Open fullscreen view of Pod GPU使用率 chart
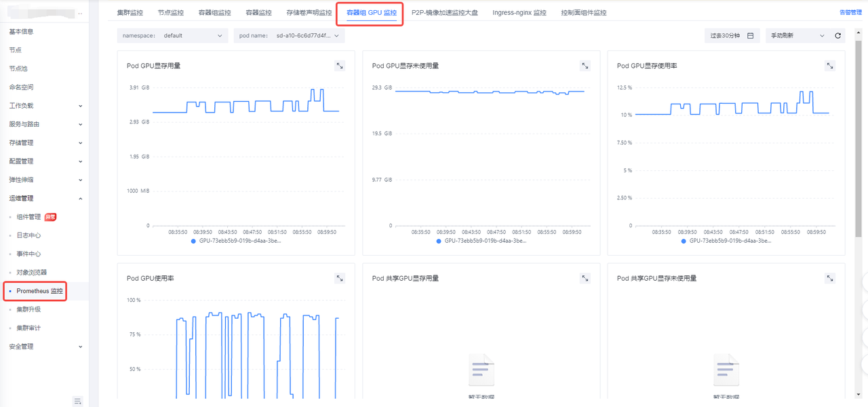This screenshot has height=407, width=868. 340,278
